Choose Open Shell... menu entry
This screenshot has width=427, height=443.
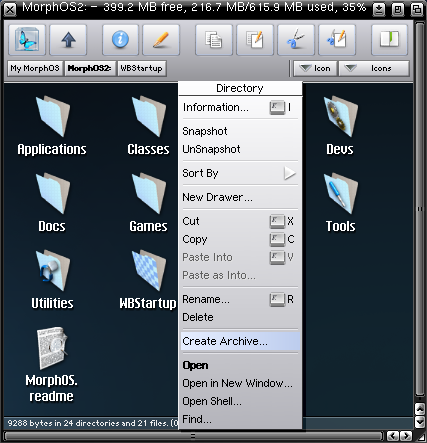pos(240,401)
